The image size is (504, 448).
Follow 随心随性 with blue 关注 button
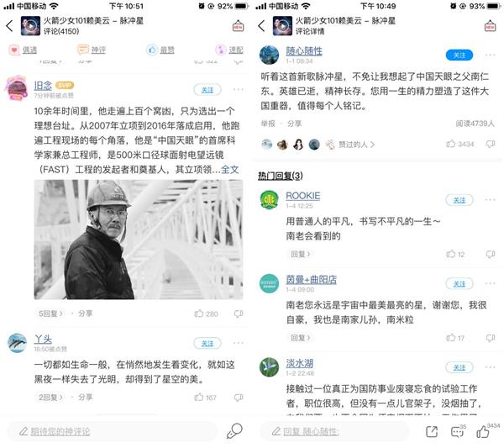click(x=459, y=55)
